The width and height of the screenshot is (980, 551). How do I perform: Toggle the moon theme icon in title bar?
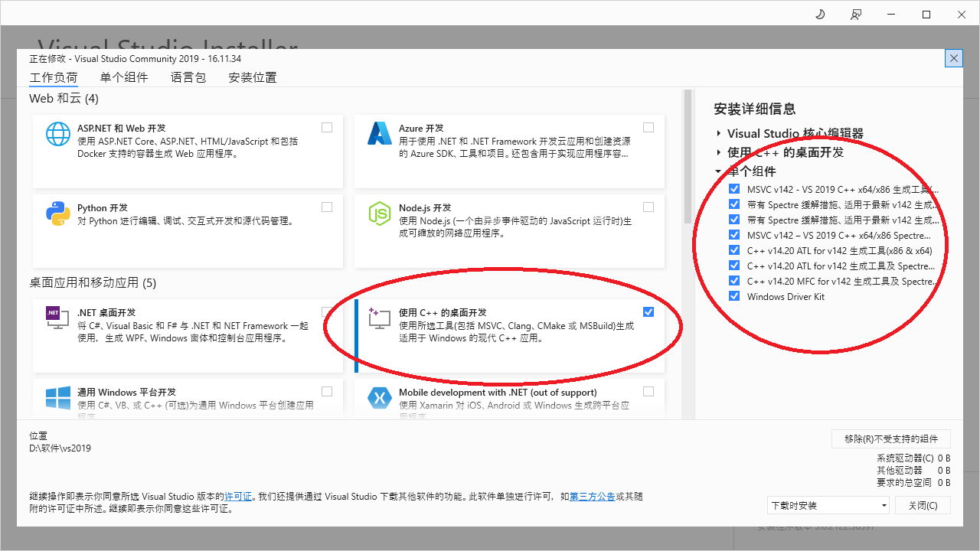820,15
